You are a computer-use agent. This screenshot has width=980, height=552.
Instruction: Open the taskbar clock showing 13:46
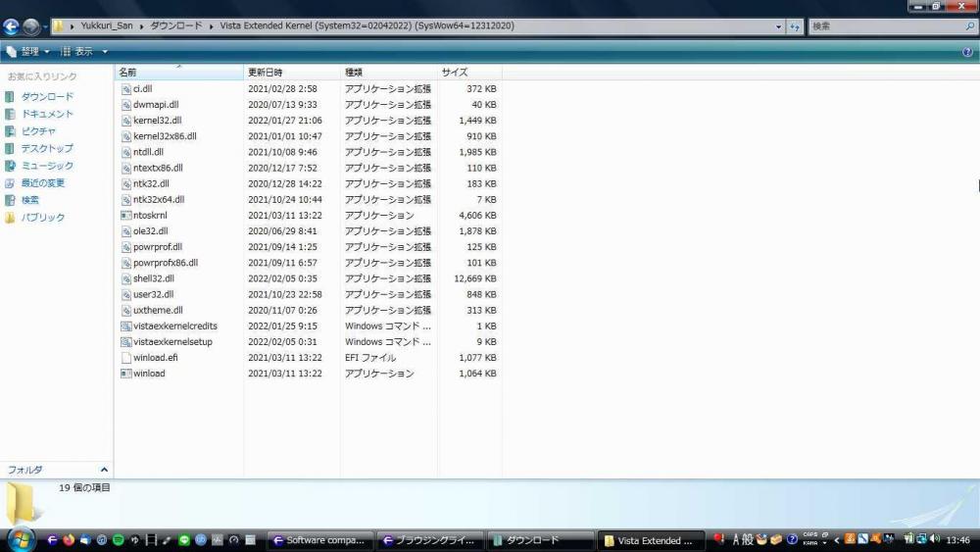[x=957, y=539]
